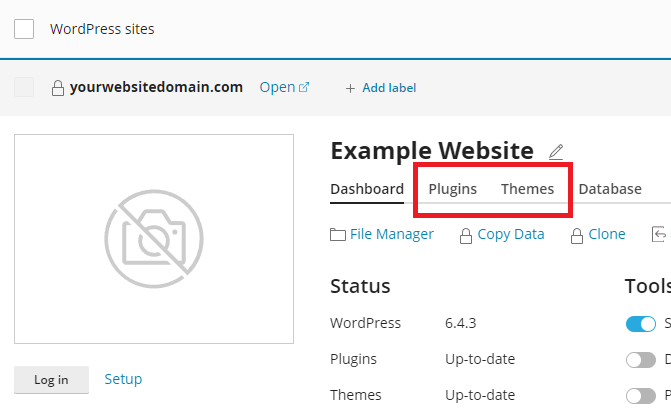671x416 pixels.
Task: Click the File Manager folder icon
Action: [x=338, y=235]
